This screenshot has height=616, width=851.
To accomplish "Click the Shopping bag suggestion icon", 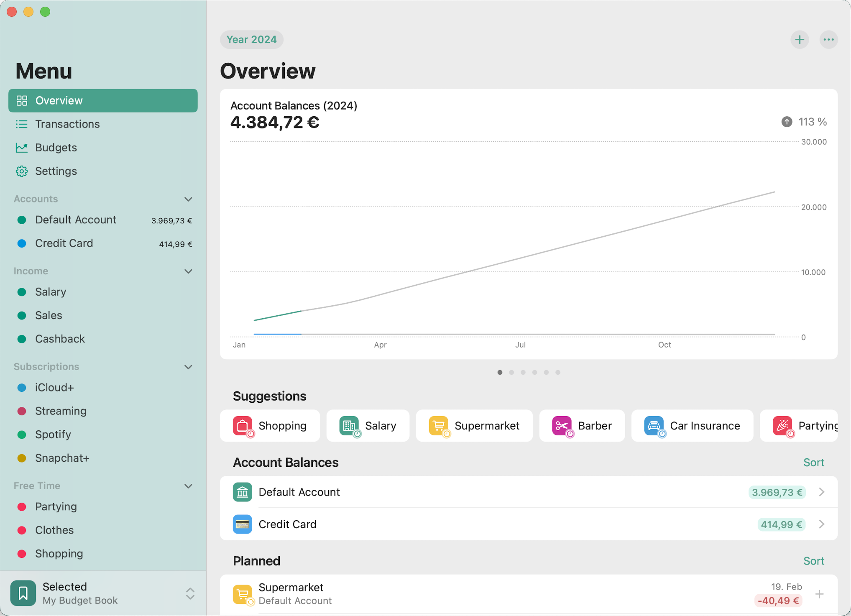I will (243, 426).
